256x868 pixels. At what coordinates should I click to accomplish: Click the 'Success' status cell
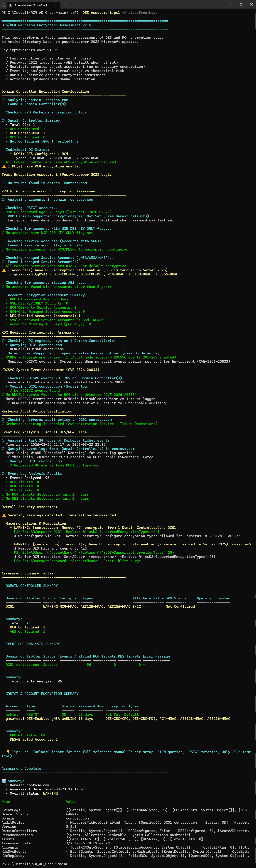click(50, 665)
